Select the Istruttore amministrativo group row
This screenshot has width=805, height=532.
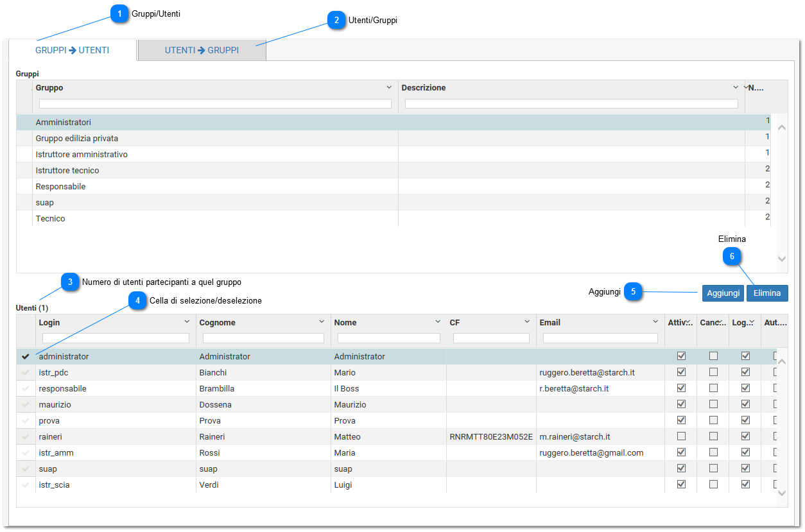pos(393,154)
